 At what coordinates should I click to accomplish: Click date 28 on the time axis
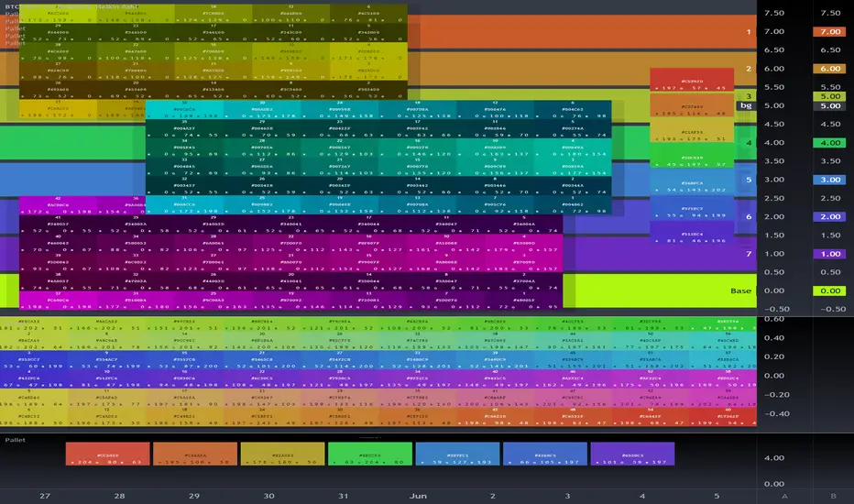pyautogui.click(x=119, y=496)
